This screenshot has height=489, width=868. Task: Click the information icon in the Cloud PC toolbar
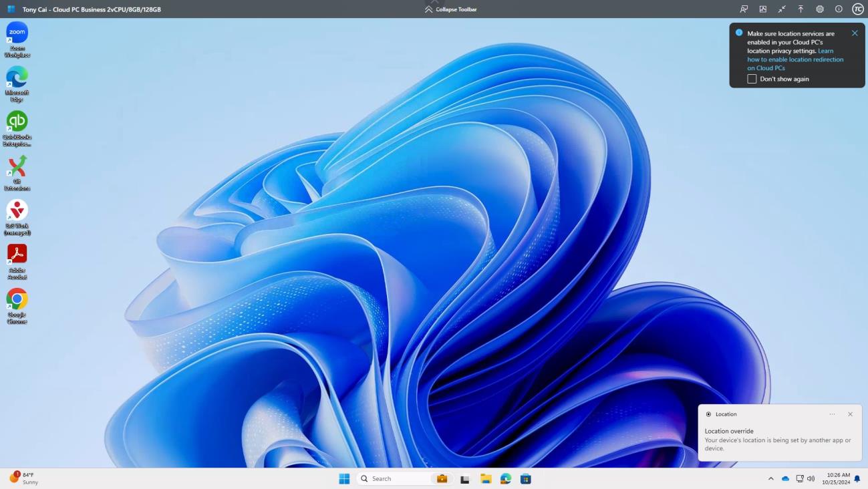839,9
